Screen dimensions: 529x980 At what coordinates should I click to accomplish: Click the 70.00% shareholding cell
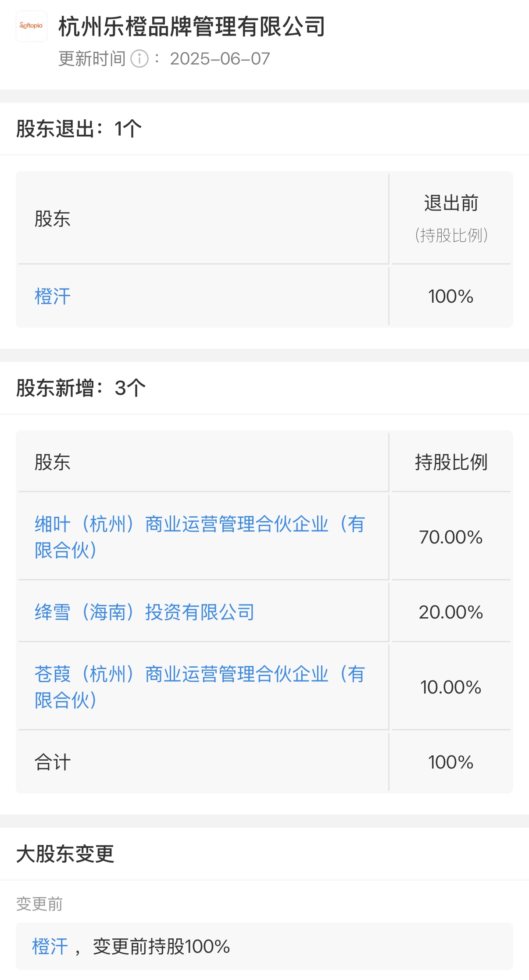pyautogui.click(x=451, y=537)
